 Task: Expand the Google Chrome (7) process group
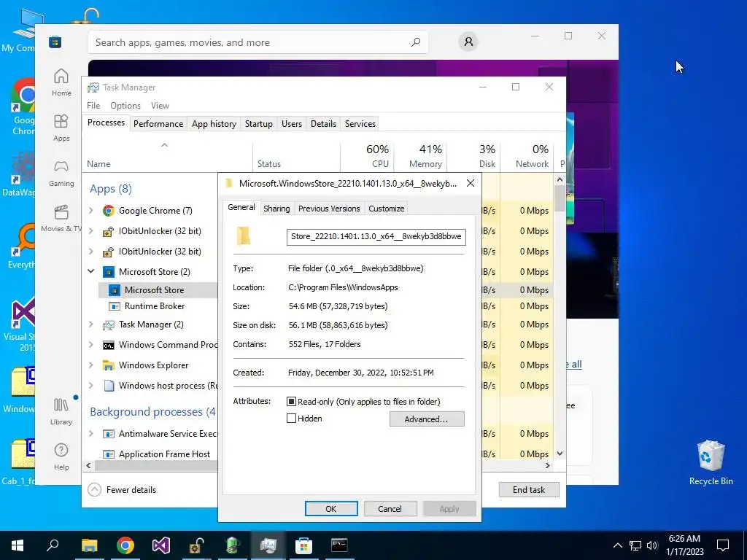click(91, 210)
